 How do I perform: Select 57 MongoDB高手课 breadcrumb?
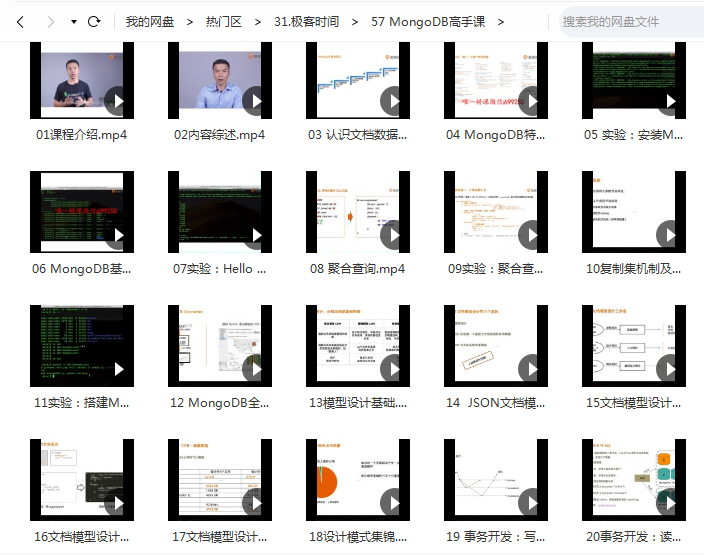point(428,22)
